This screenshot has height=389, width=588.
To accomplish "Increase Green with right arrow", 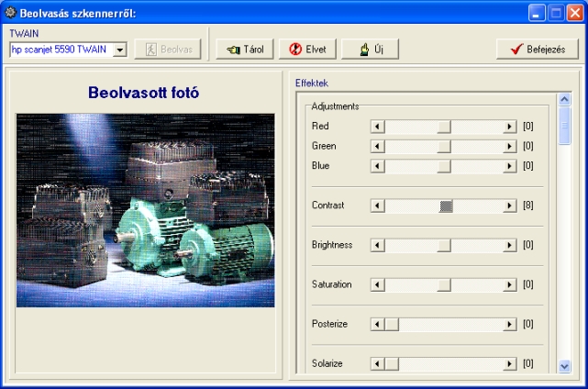I will 510,146.
